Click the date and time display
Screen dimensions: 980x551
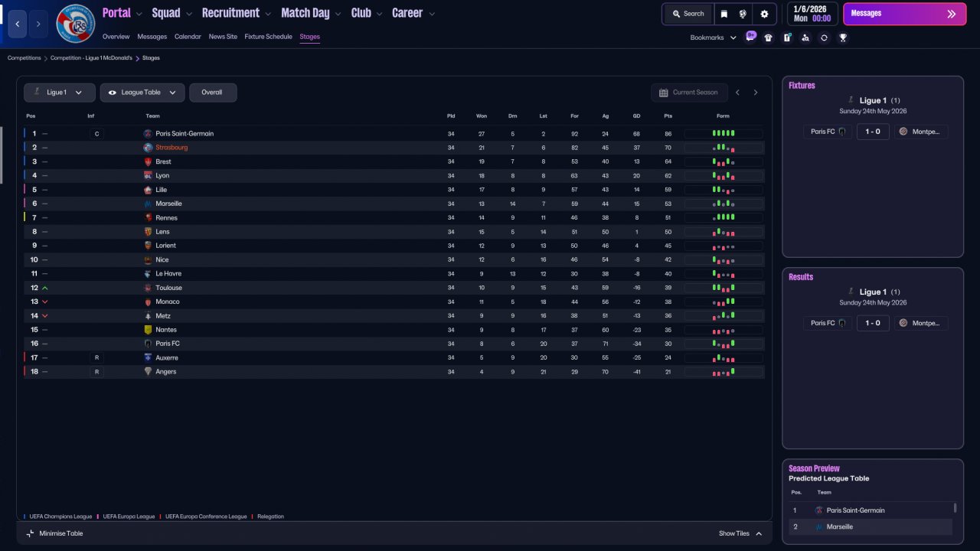(x=812, y=14)
